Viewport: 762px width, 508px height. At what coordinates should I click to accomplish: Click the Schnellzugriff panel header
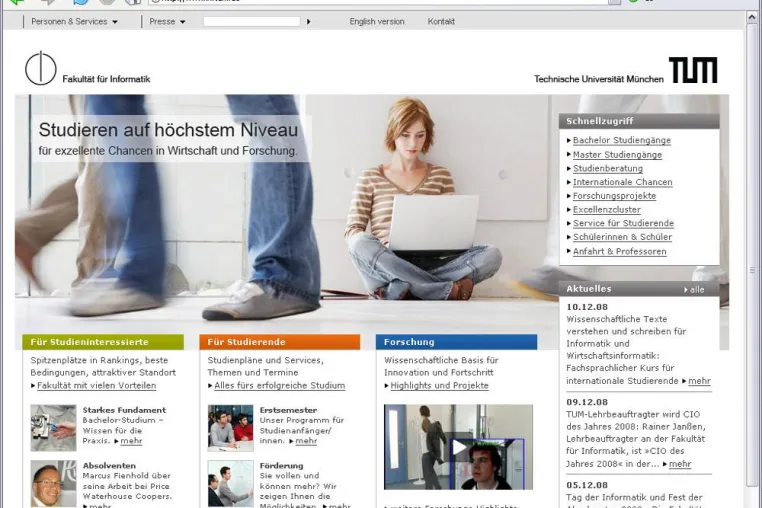click(x=639, y=121)
